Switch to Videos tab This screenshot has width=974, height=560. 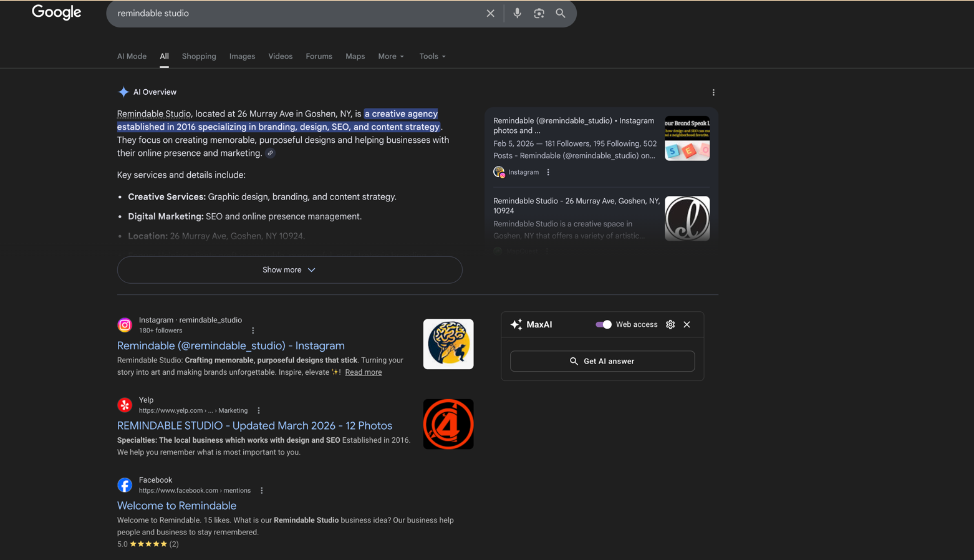click(x=280, y=56)
